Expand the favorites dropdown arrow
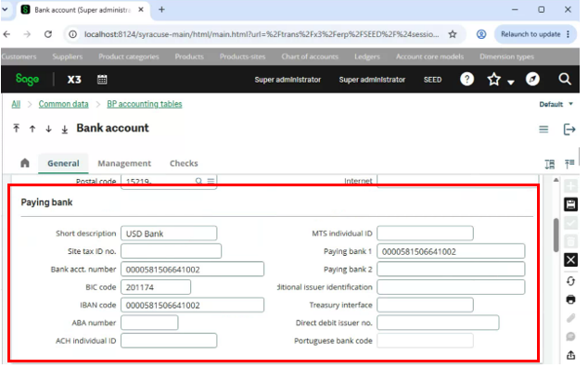 [510, 82]
